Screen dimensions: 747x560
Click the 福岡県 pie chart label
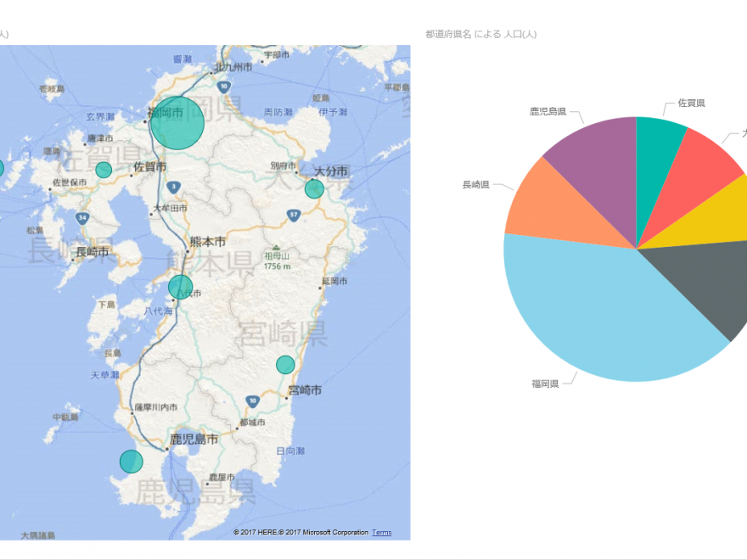[x=545, y=384]
